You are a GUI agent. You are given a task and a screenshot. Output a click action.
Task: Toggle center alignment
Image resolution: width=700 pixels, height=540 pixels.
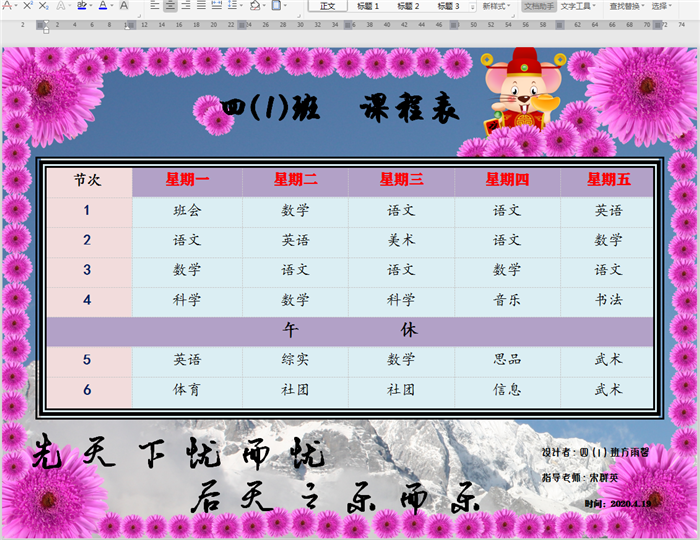[x=171, y=6]
